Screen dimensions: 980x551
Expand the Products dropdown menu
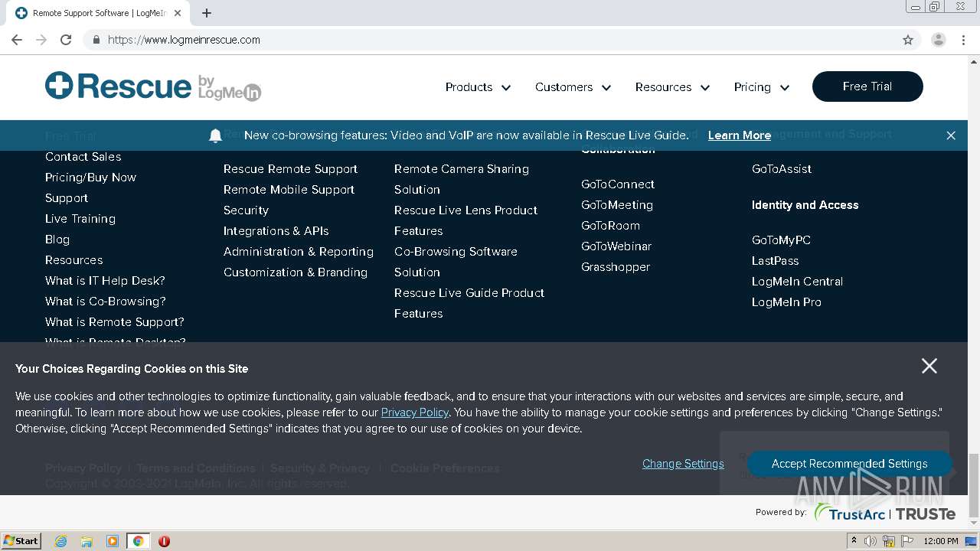pyautogui.click(x=478, y=87)
